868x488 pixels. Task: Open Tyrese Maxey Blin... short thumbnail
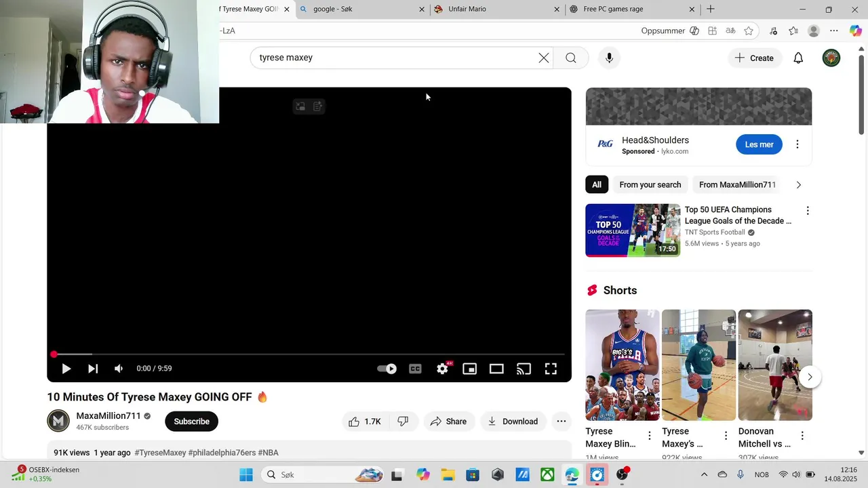623,365
